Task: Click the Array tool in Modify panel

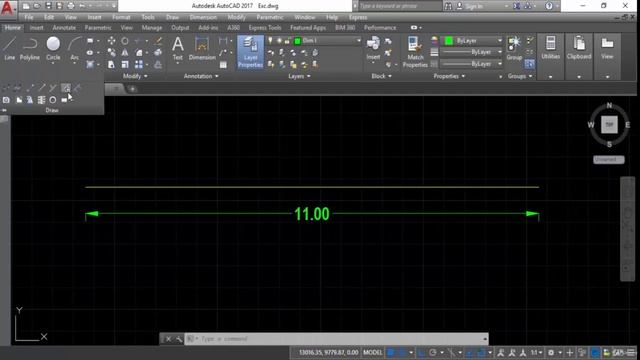Action: point(139,64)
